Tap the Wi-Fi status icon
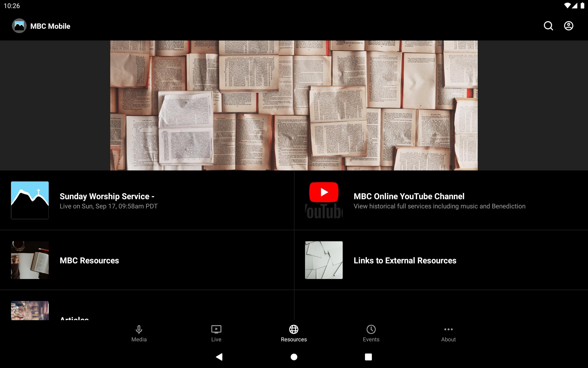 click(567, 6)
